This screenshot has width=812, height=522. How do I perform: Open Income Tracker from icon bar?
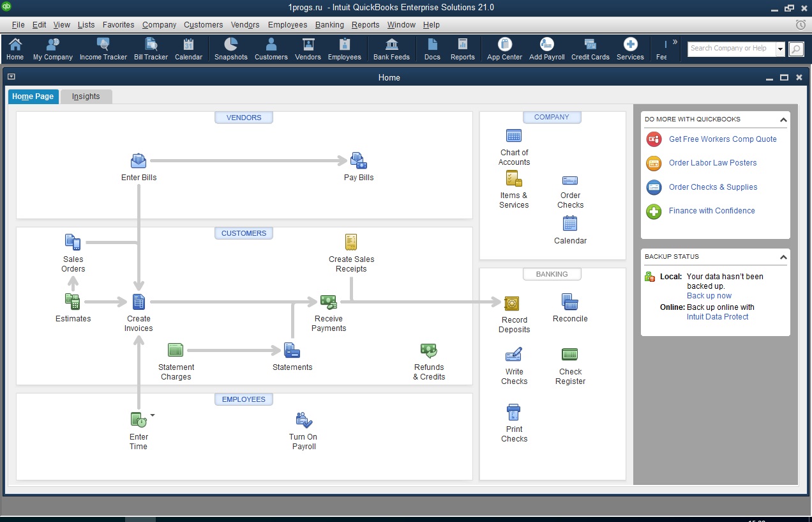point(103,49)
